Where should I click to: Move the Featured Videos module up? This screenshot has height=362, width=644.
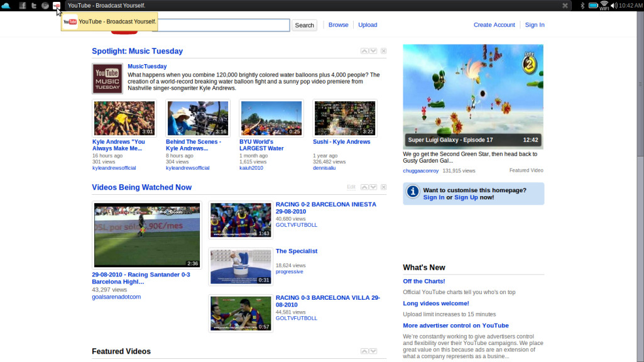coord(364,351)
